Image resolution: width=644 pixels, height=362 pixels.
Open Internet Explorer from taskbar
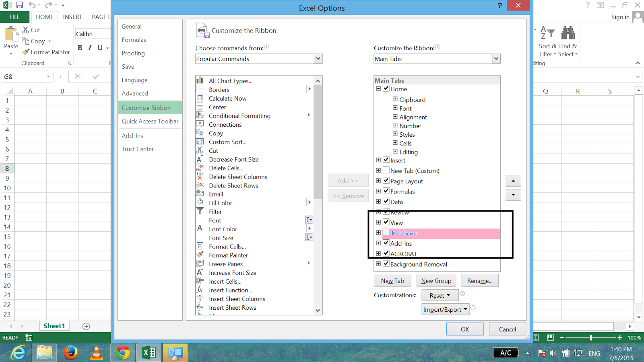pyautogui.click(x=18, y=353)
